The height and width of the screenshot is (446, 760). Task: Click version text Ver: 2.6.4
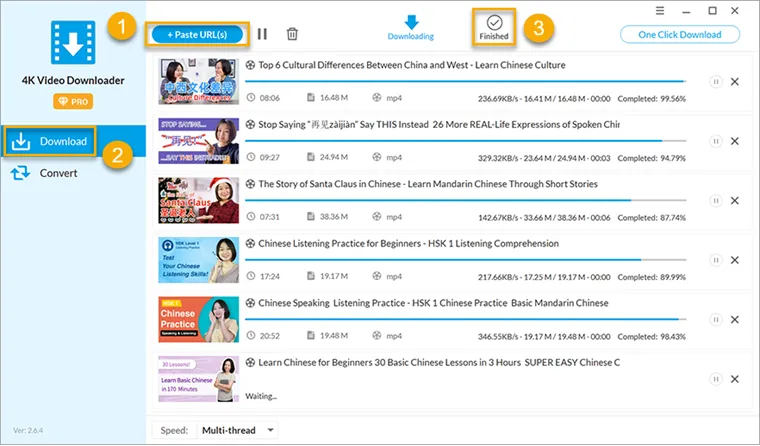pos(28,430)
